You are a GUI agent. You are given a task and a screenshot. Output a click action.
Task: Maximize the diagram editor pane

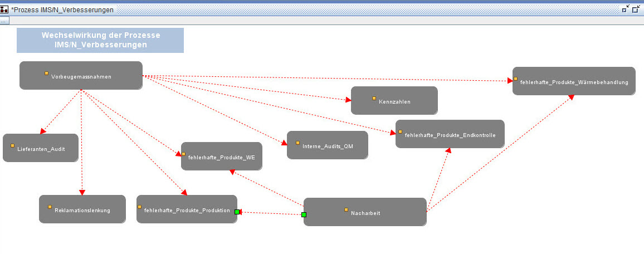click(x=636, y=9)
